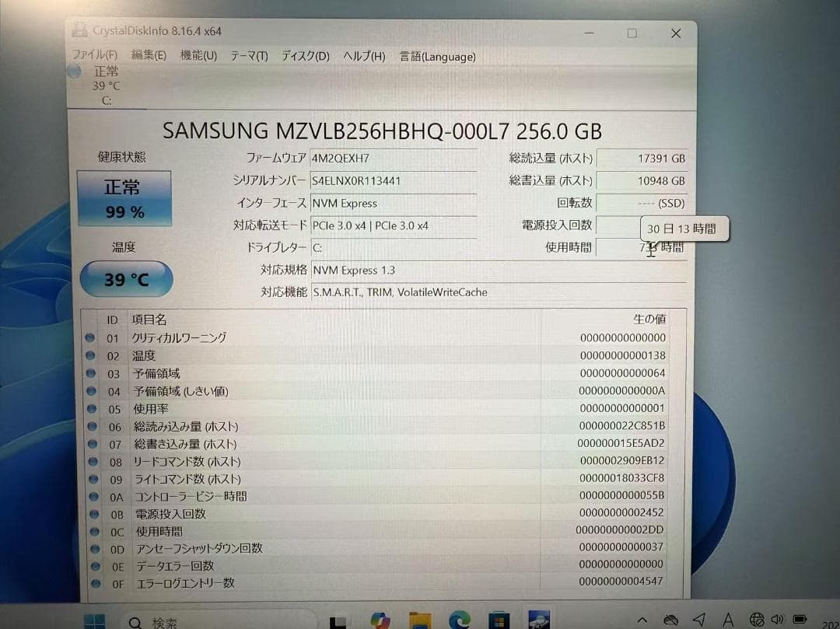840x629 pixels.
Task: Expand hidden icons chevron in system tray
Action: click(x=642, y=621)
